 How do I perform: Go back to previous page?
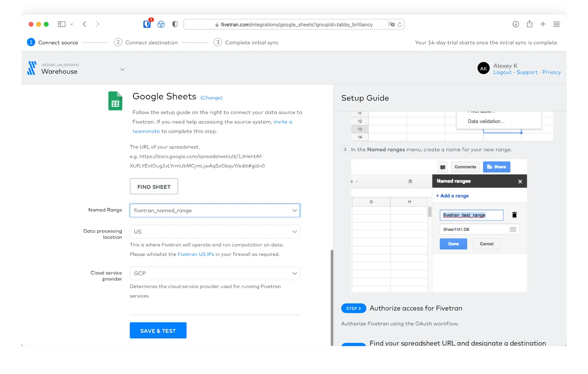point(85,24)
